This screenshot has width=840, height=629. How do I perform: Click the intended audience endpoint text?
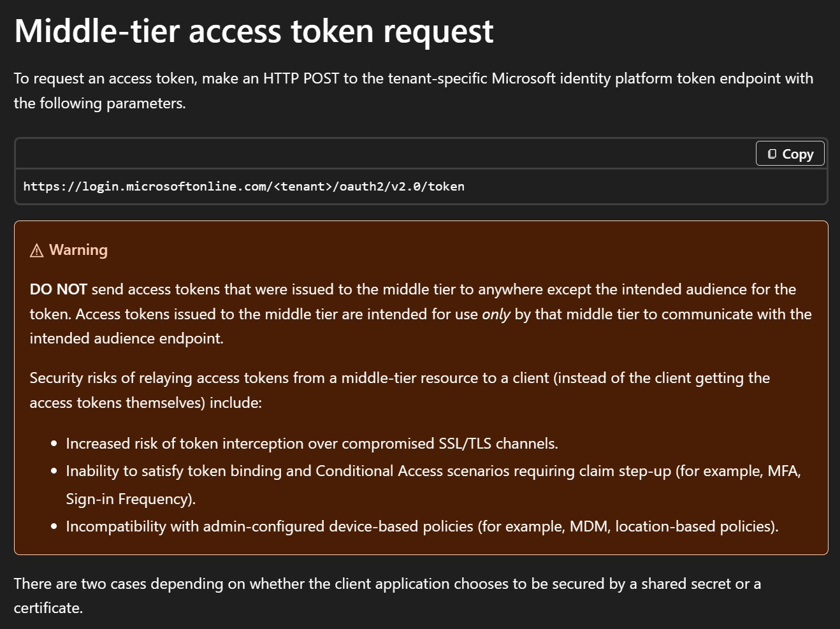pos(126,338)
